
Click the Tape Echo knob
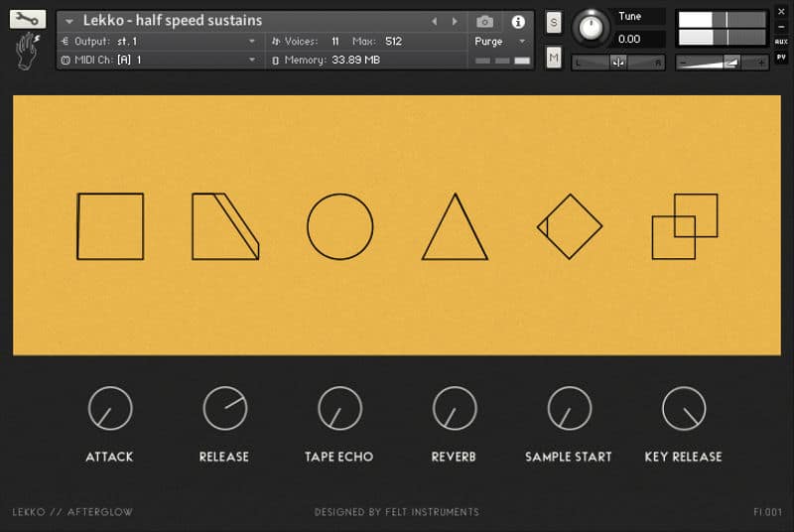[340, 408]
